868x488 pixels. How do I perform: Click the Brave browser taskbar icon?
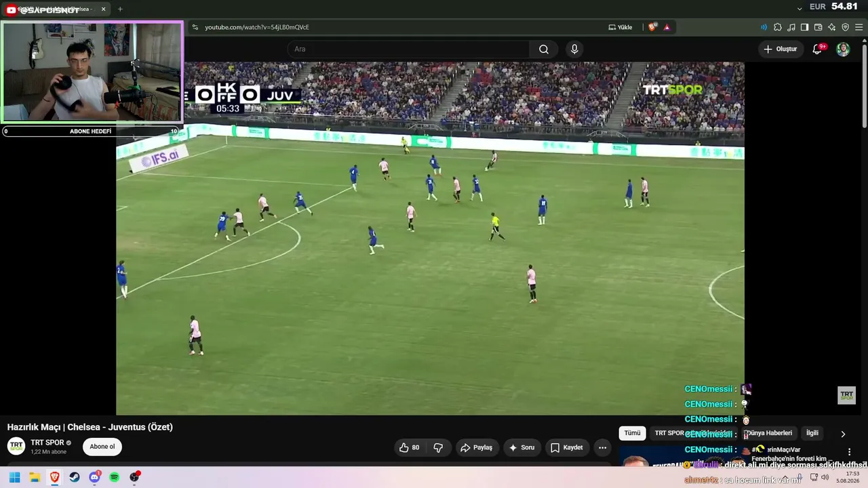pyautogui.click(x=55, y=477)
